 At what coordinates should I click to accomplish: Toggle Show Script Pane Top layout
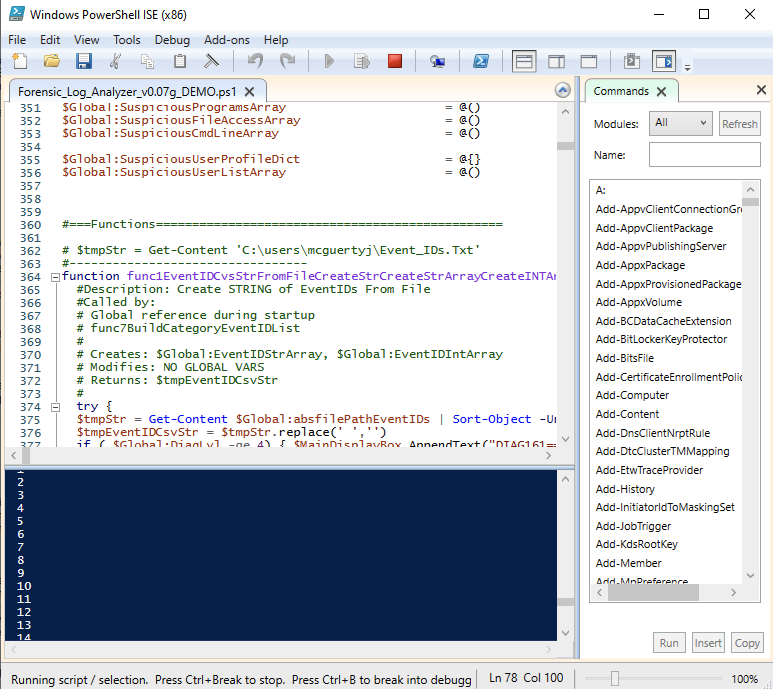pyautogui.click(x=524, y=62)
